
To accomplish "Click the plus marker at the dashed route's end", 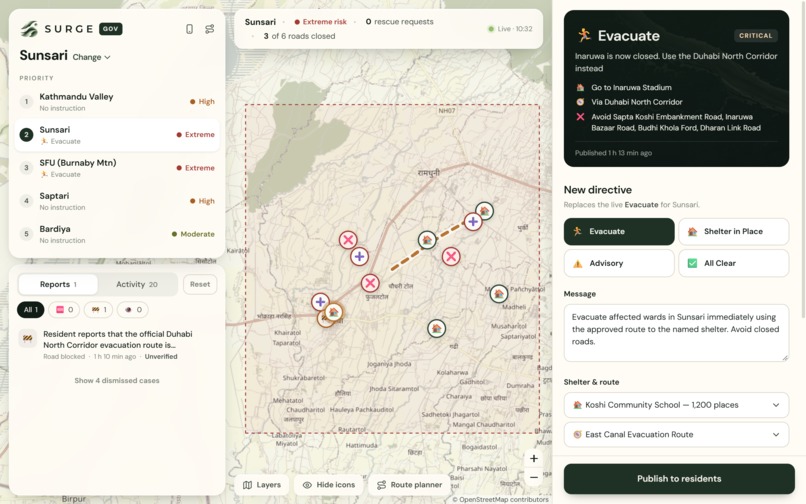I will (472, 222).
